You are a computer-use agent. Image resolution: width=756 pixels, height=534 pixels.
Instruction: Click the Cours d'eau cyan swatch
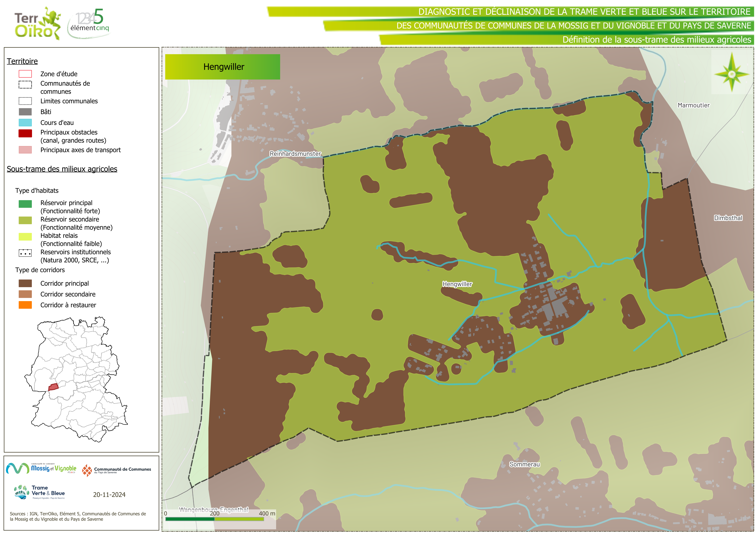25,123
